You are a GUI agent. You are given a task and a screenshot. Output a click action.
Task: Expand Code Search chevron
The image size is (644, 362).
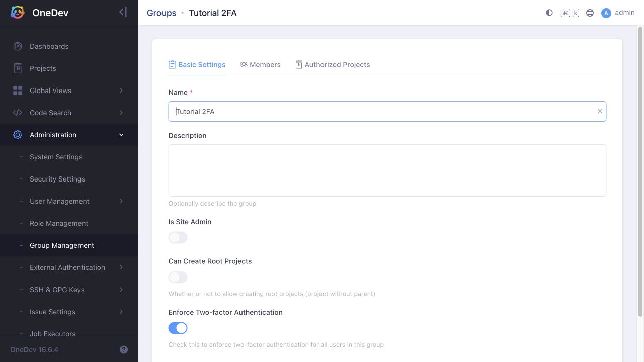pos(121,113)
